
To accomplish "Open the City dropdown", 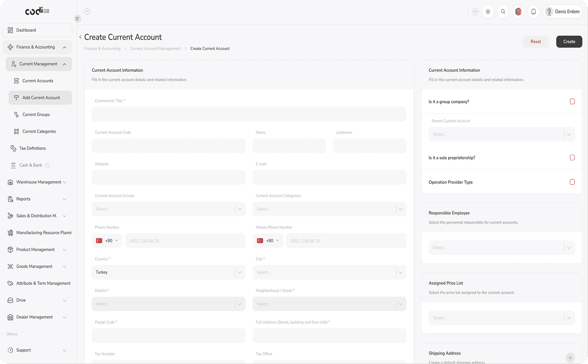I will (x=329, y=272).
